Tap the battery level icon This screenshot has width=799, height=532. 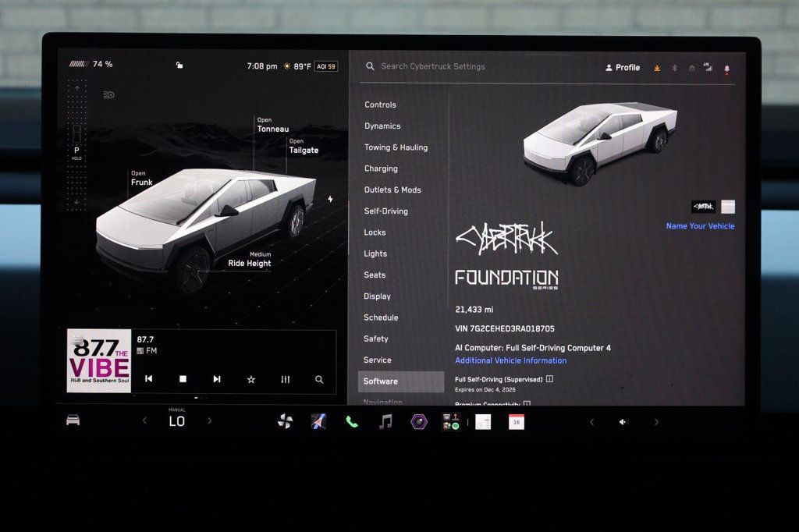[79, 64]
